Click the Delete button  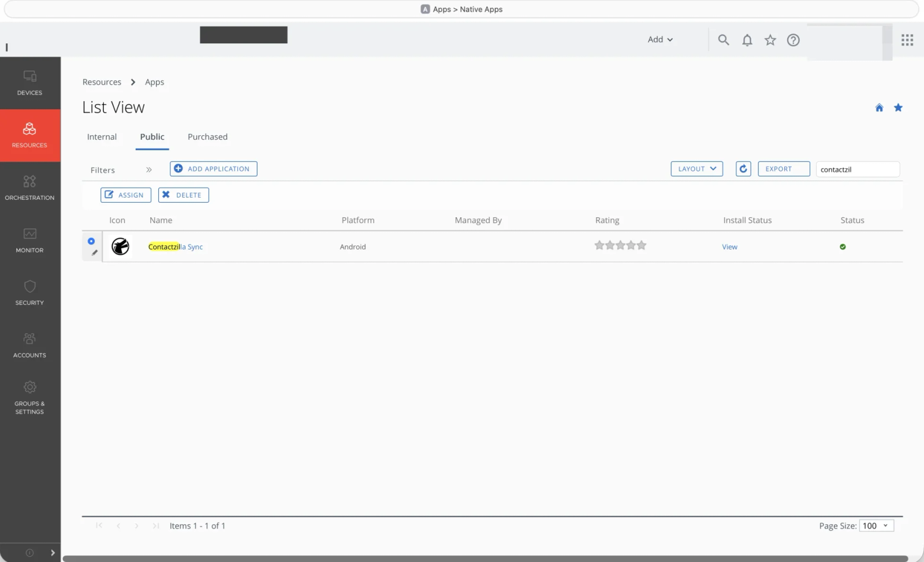tap(184, 195)
